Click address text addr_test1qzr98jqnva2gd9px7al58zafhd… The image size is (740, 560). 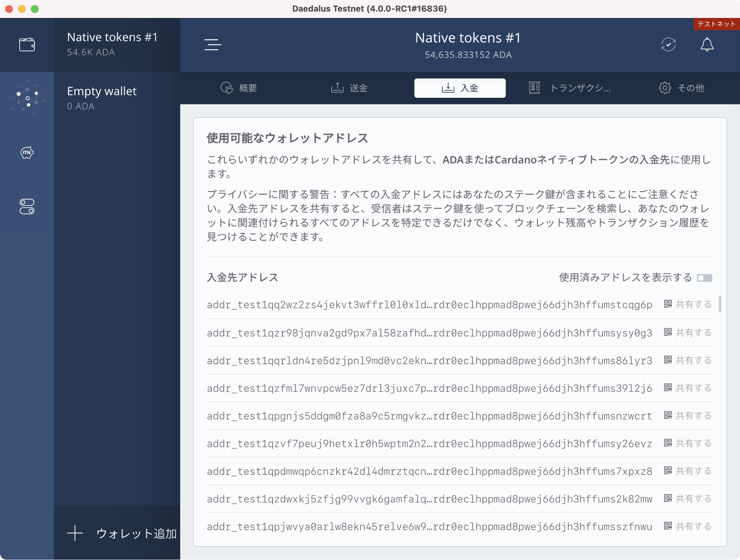pos(429,333)
